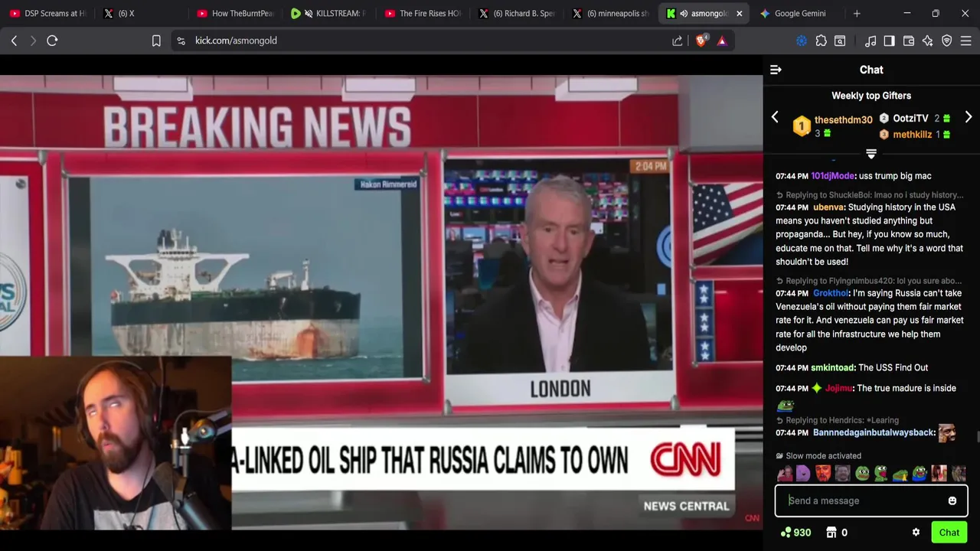
Task: Click username ubenva in chat
Action: click(x=829, y=207)
